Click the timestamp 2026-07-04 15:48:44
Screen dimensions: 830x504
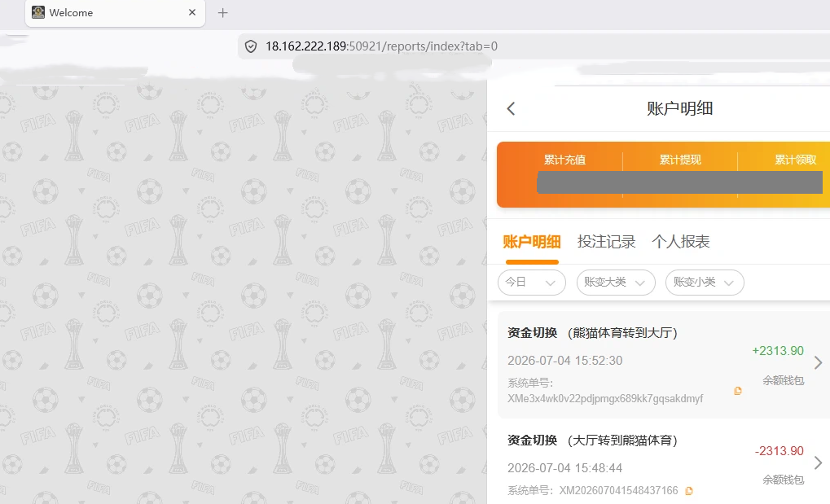point(564,468)
